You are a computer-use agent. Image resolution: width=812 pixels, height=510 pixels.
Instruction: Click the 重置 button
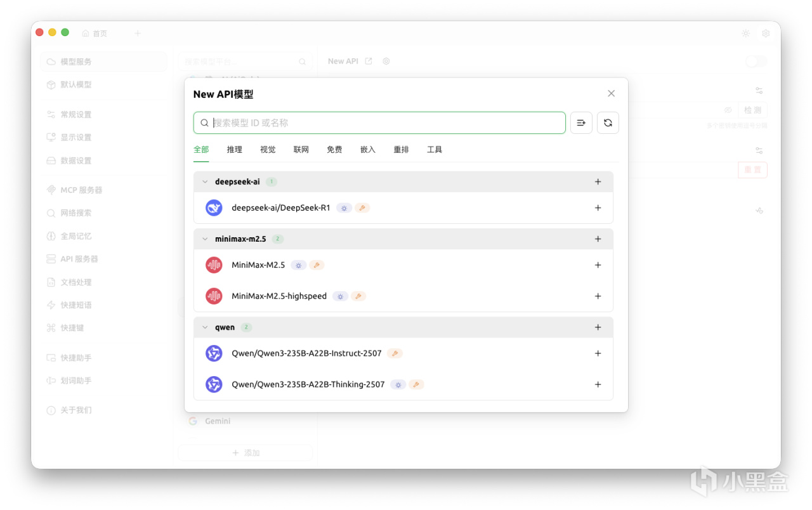click(x=752, y=170)
